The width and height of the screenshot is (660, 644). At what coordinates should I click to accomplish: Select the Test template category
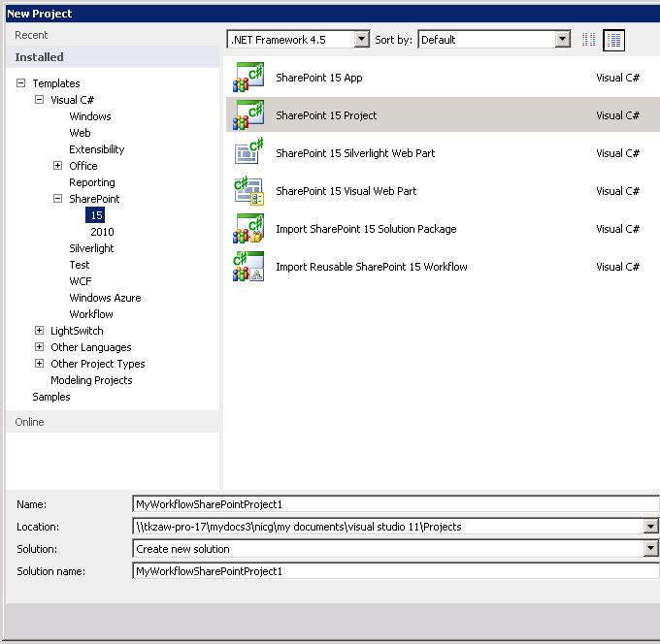tap(80, 265)
